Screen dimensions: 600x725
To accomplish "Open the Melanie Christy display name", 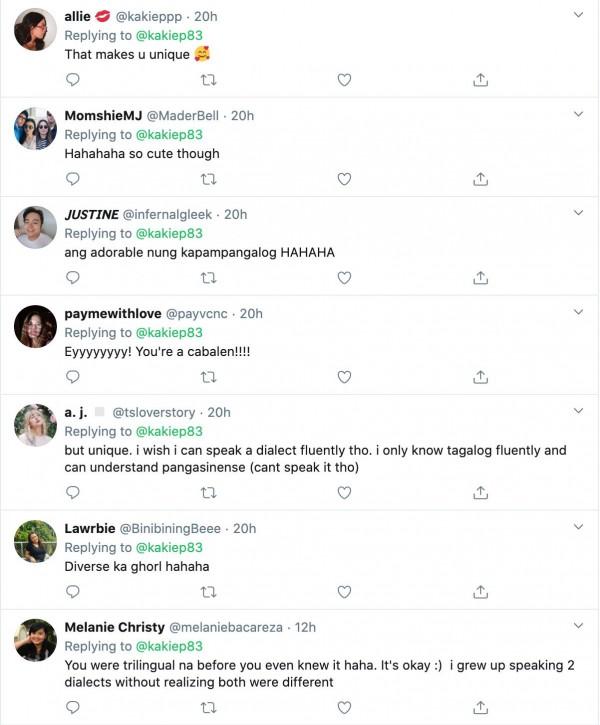I will [113, 627].
